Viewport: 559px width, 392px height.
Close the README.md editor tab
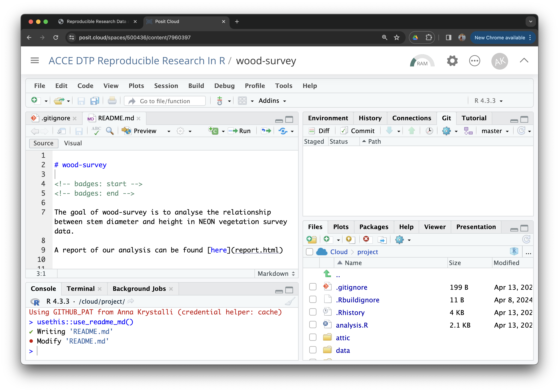coord(139,118)
